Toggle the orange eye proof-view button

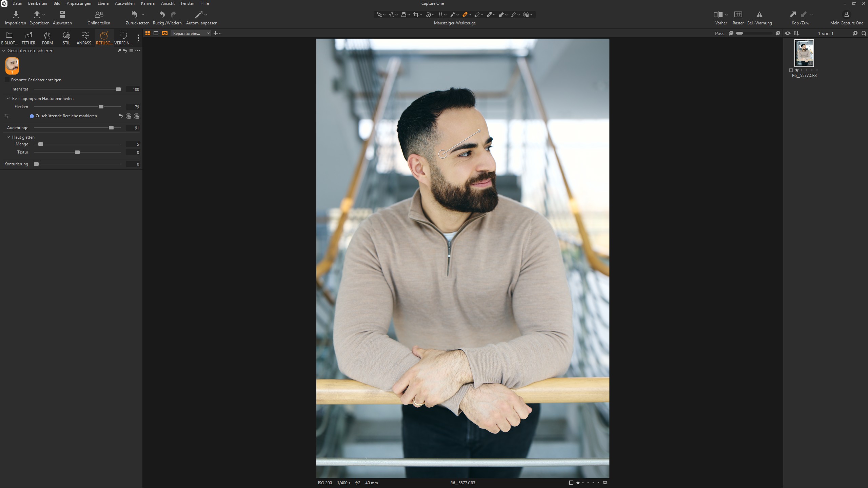click(165, 33)
